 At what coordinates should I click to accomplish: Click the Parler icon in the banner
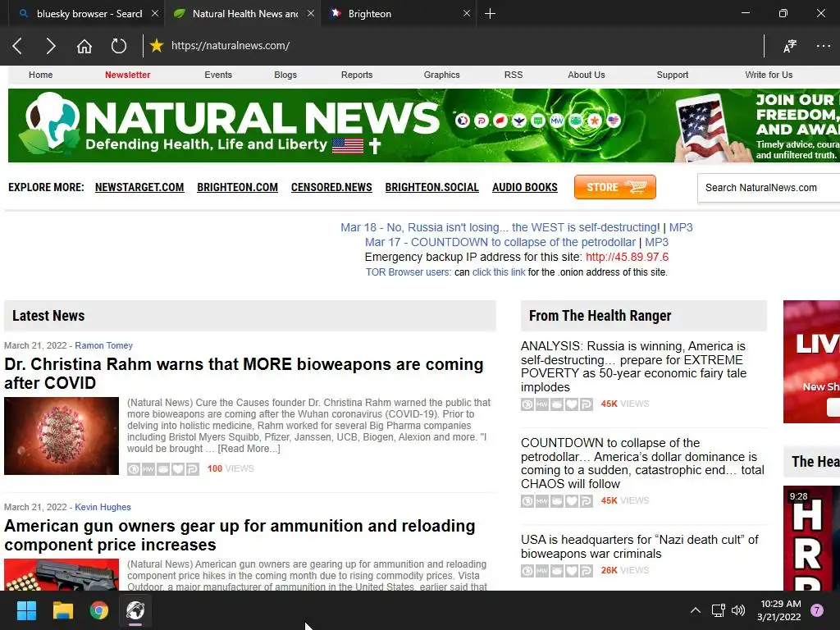point(481,121)
